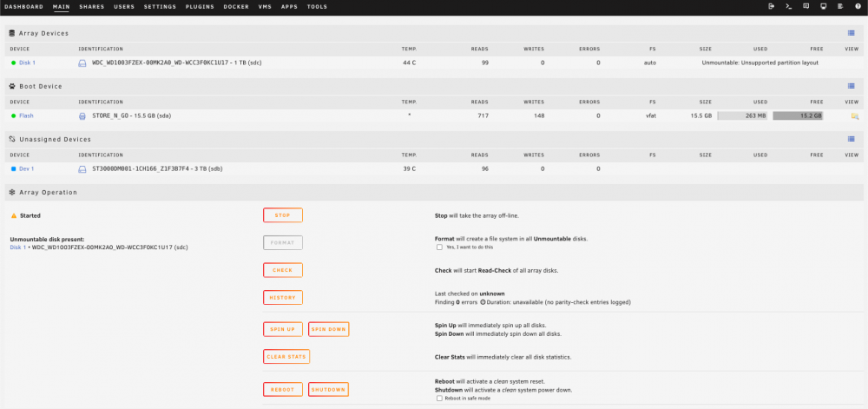Click the USB drive icon beside STORE_N_GO

click(82, 116)
